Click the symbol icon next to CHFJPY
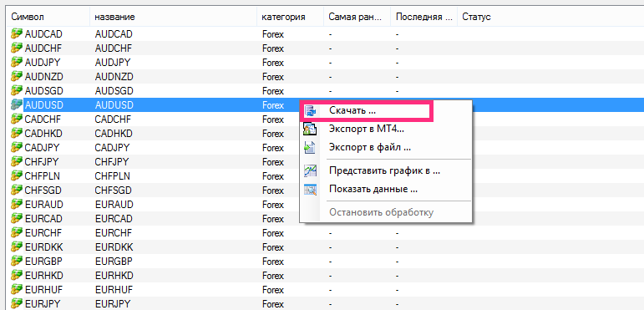This screenshot has width=644, height=310. pyautogui.click(x=17, y=162)
